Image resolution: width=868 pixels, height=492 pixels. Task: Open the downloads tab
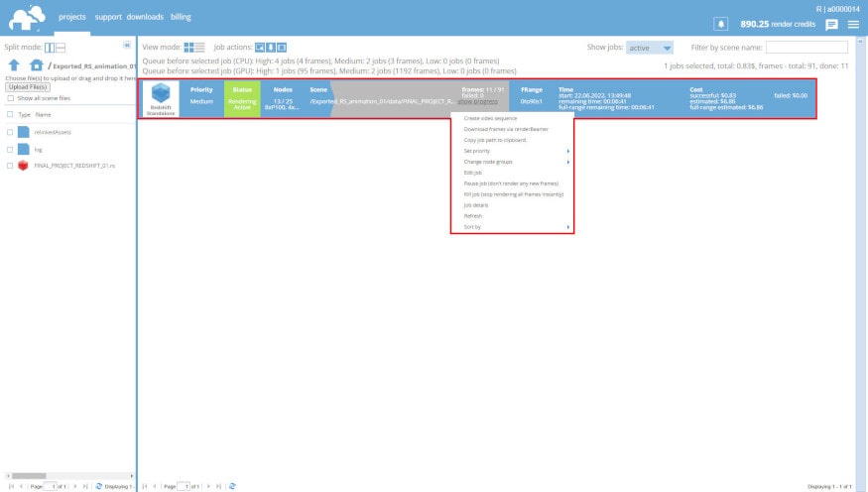coord(145,17)
